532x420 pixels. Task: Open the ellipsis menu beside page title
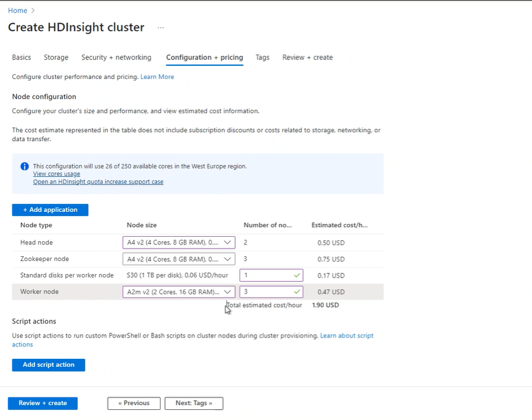(x=161, y=28)
